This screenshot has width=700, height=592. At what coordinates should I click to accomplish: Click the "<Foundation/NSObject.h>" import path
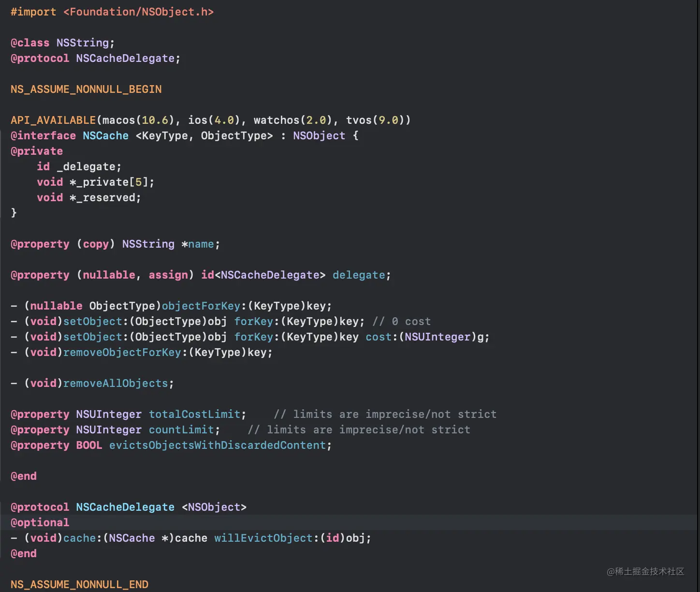[139, 12]
